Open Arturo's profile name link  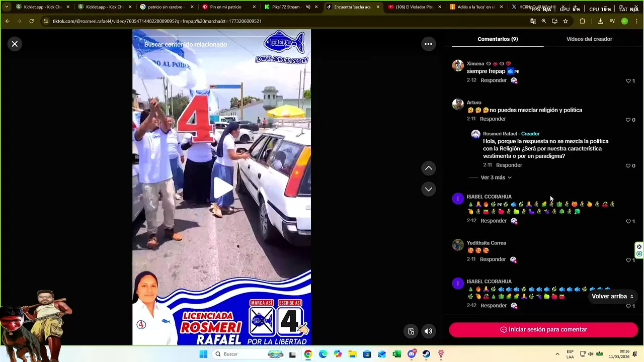(x=474, y=103)
